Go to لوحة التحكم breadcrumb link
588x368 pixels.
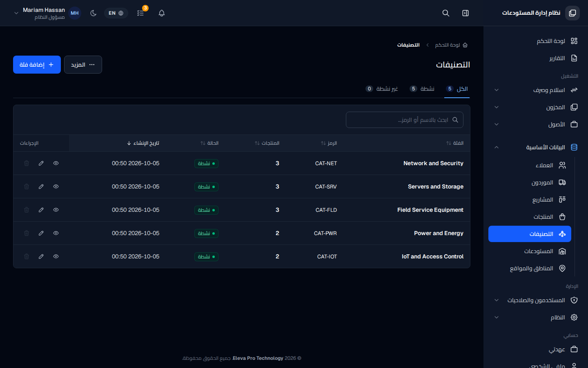pyautogui.click(x=451, y=45)
